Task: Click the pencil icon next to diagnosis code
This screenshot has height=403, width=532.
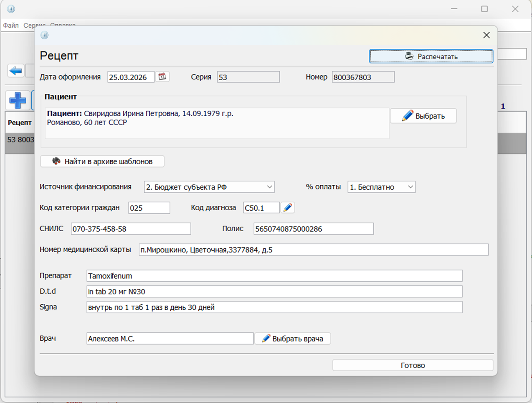Action: (287, 208)
